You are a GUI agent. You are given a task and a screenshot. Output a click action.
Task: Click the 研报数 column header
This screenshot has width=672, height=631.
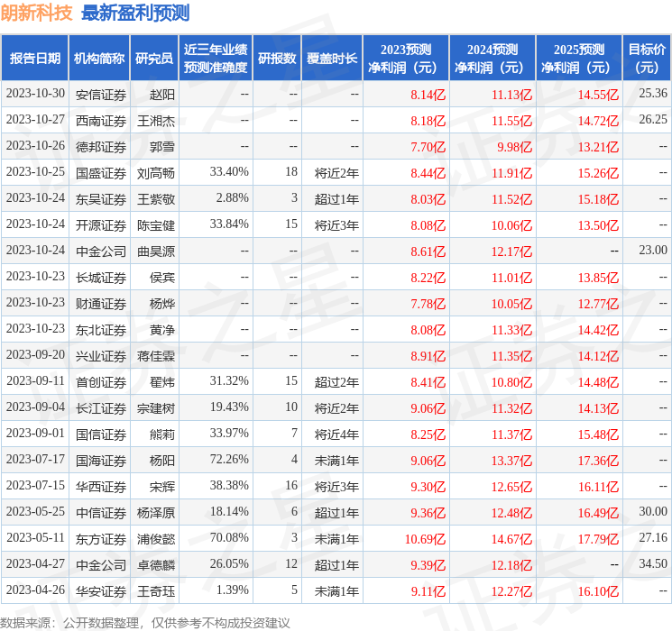(x=277, y=59)
